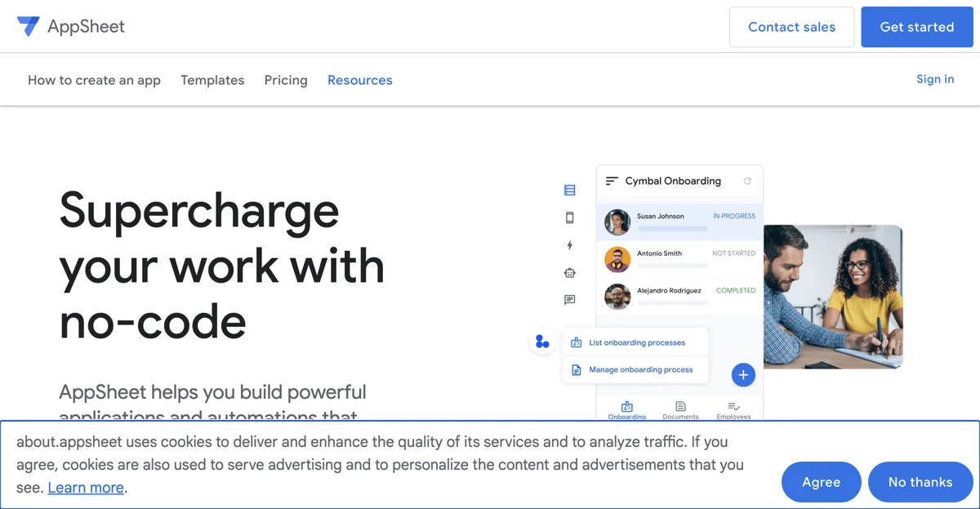Image resolution: width=980 pixels, height=509 pixels.
Task: Click the refresh icon in Cymbal Onboarding header
Action: click(x=747, y=181)
